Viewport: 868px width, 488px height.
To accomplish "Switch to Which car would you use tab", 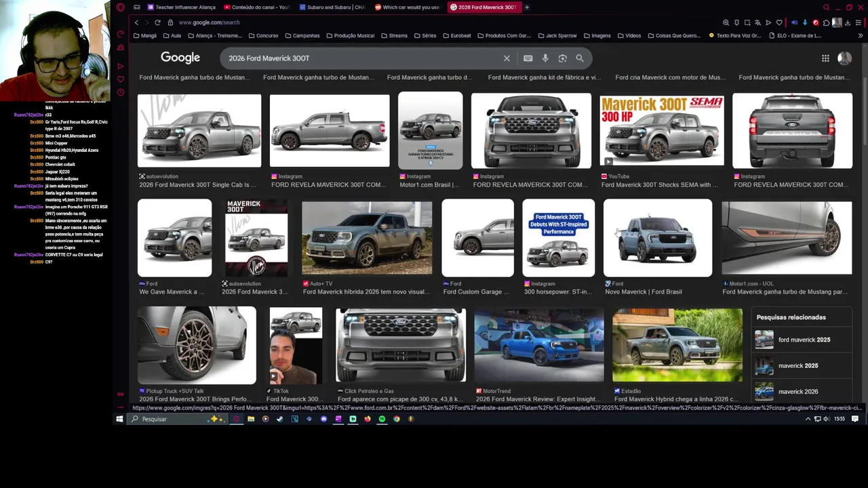I will (408, 7).
